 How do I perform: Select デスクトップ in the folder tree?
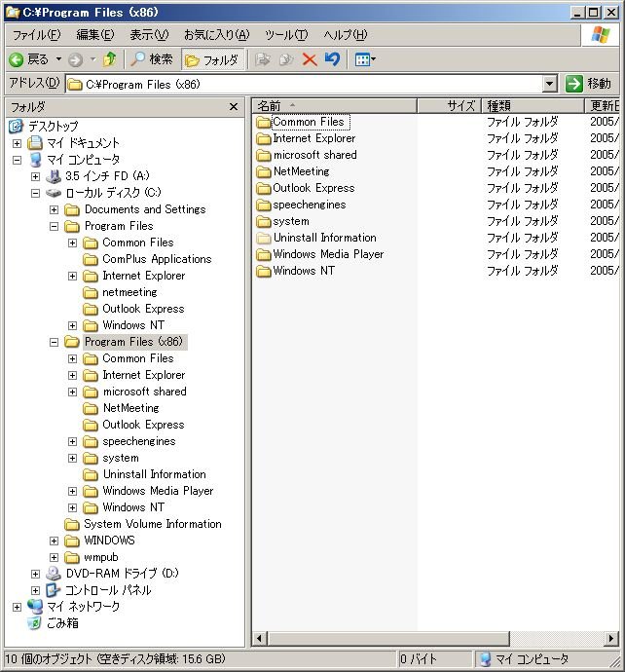click(54, 126)
